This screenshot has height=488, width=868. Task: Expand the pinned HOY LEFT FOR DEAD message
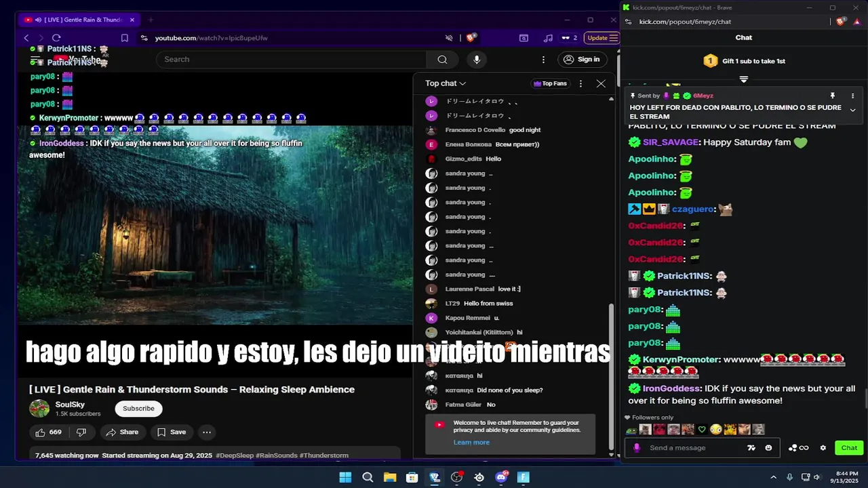tap(852, 110)
